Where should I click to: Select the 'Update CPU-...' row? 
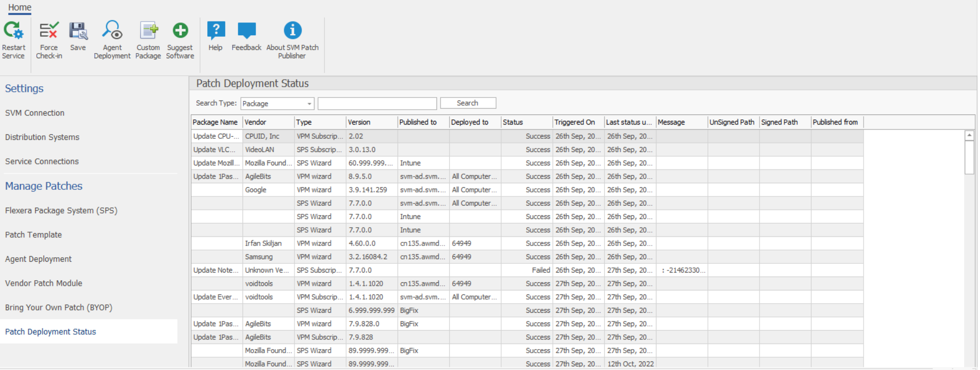click(527, 136)
